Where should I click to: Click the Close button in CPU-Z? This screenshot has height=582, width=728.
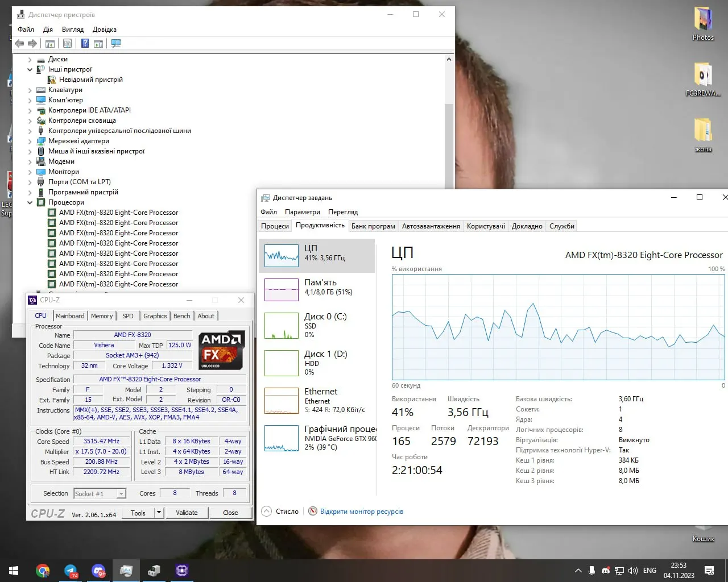[x=230, y=513]
